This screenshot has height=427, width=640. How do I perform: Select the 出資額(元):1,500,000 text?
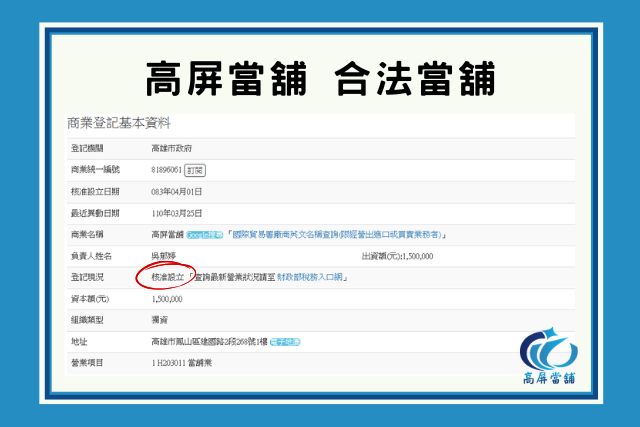[x=398, y=256]
